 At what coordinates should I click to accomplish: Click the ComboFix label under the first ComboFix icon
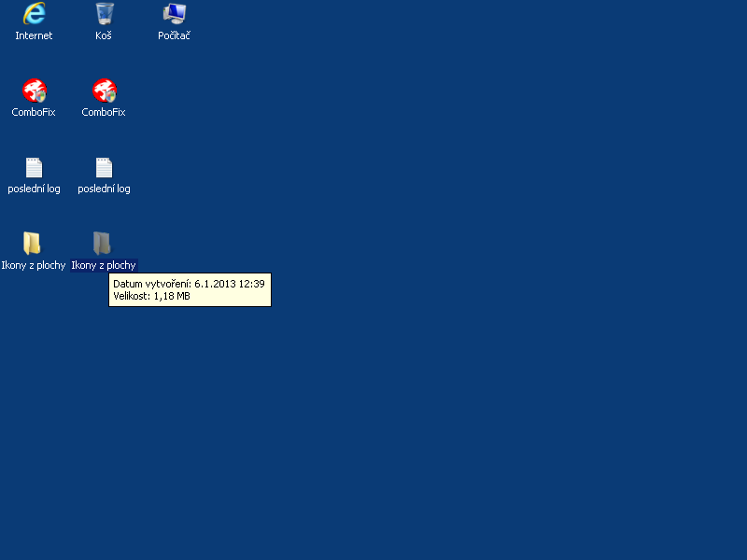(x=34, y=112)
